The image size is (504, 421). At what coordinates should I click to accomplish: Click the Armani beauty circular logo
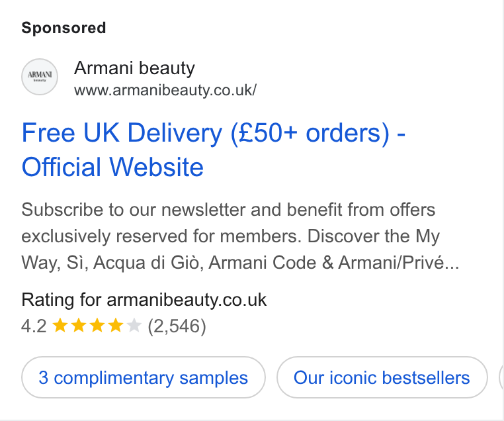pos(40,77)
